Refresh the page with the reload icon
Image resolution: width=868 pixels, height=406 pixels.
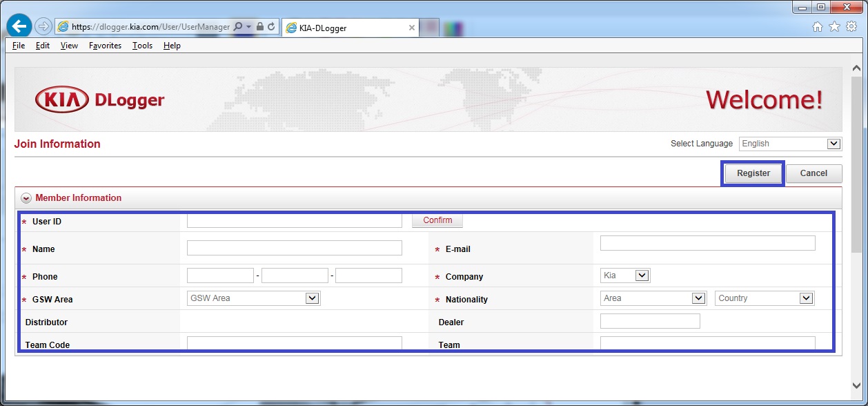[271, 27]
